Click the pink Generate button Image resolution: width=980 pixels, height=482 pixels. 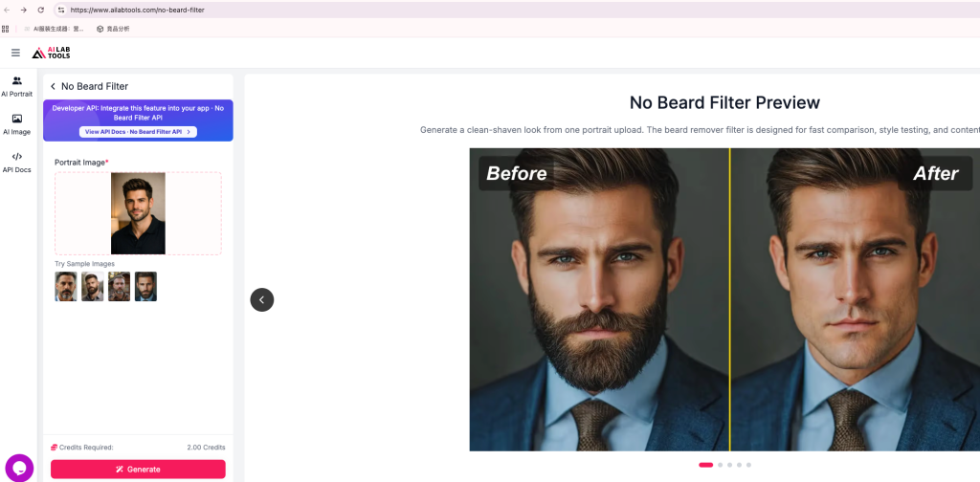[x=138, y=469]
